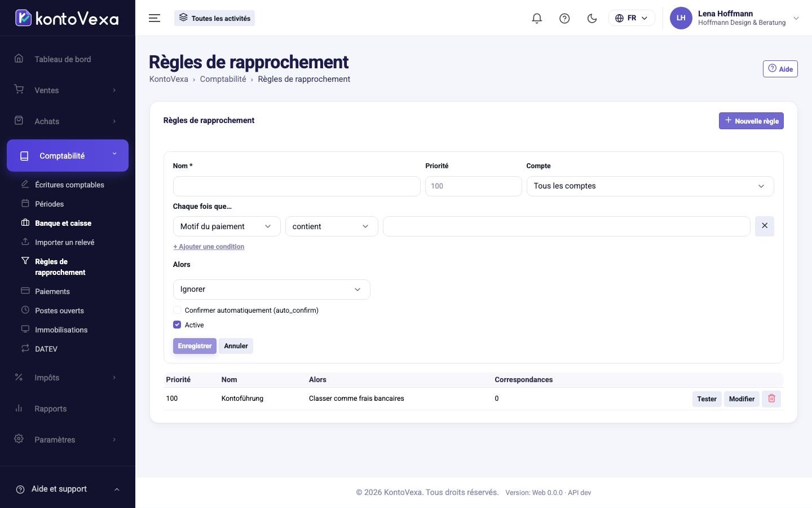Click the help question mark icon in header

pyautogui.click(x=564, y=18)
